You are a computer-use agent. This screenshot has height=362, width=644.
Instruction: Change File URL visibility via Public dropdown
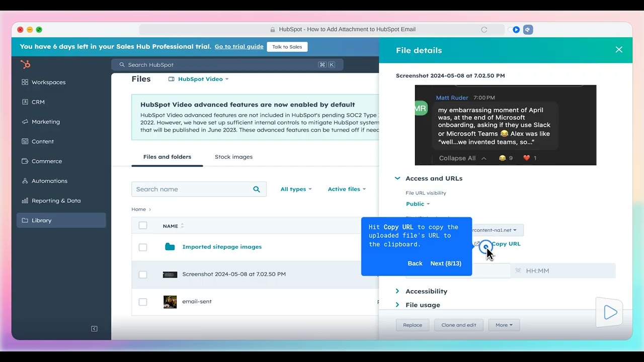click(x=418, y=204)
